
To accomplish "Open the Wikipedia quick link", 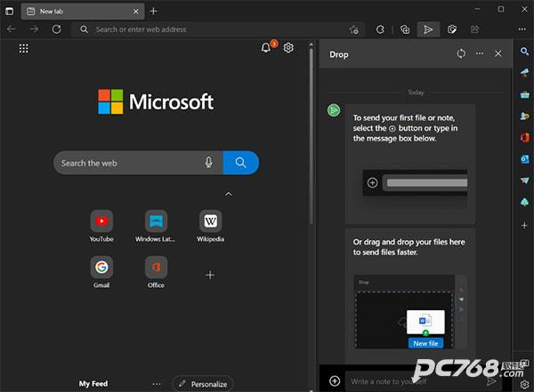I will (x=210, y=226).
